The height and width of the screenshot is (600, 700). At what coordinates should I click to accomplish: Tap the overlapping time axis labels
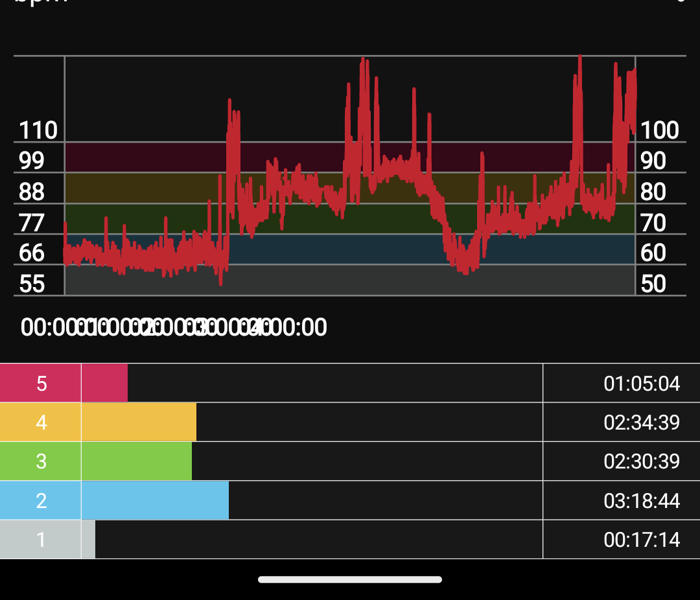coord(174,327)
